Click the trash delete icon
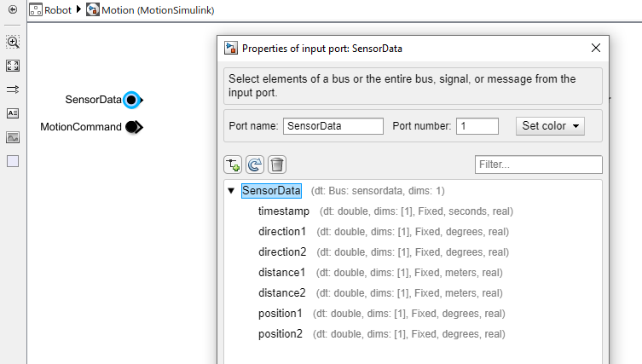The width and height of the screenshot is (642, 364). (x=277, y=165)
